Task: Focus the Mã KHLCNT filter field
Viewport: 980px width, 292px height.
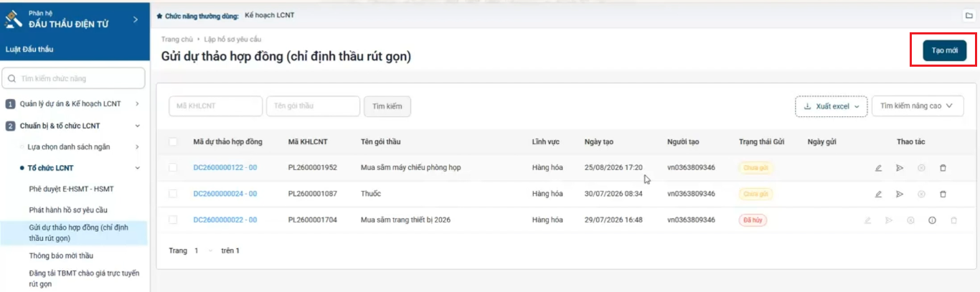Action: (215, 106)
